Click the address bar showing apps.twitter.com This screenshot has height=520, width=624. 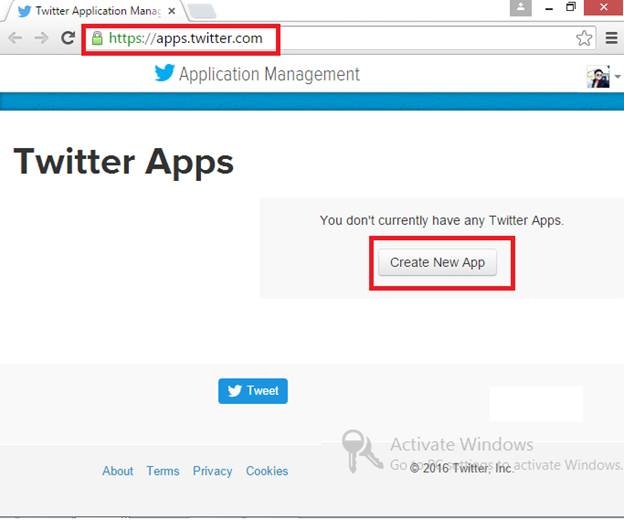pos(338,38)
